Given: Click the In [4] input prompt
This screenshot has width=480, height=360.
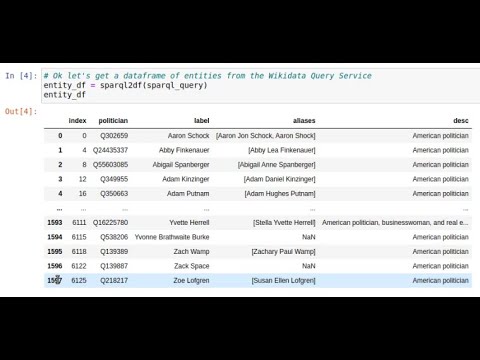Looking at the screenshot, I should [x=21, y=76].
